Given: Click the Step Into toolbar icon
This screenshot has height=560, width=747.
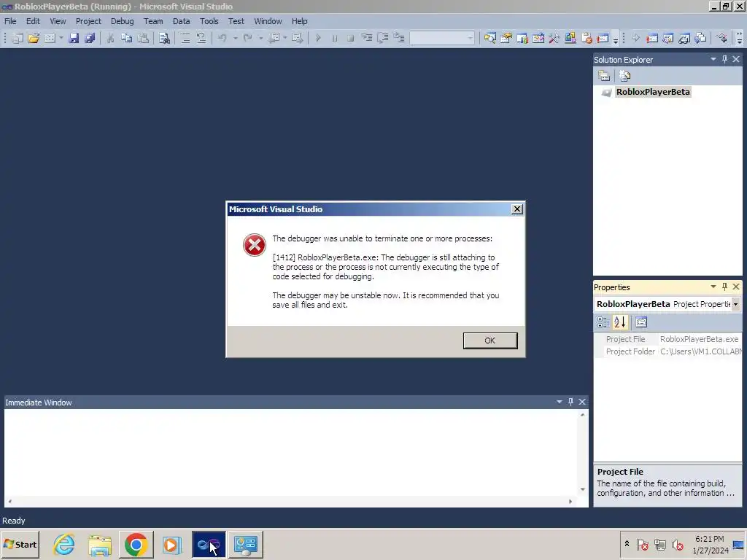Looking at the screenshot, I should (x=367, y=38).
